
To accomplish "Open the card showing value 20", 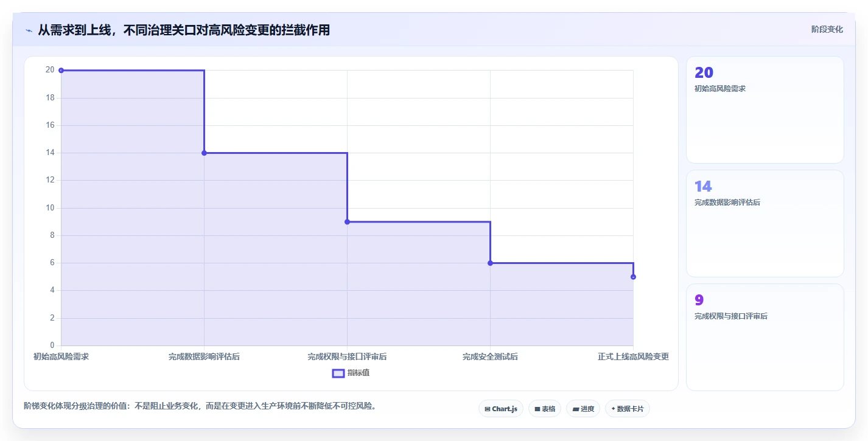I will coord(765,110).
